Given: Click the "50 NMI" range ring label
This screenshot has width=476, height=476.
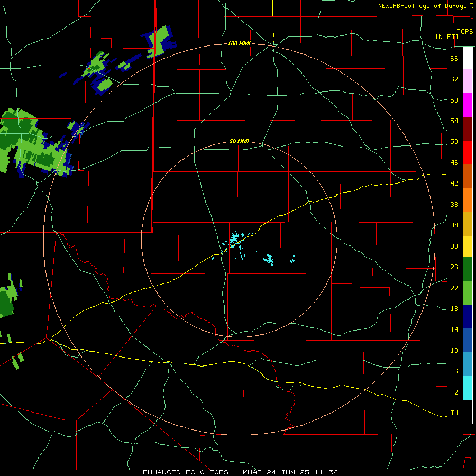Looking at the screenshot, I should pos(239,141).
